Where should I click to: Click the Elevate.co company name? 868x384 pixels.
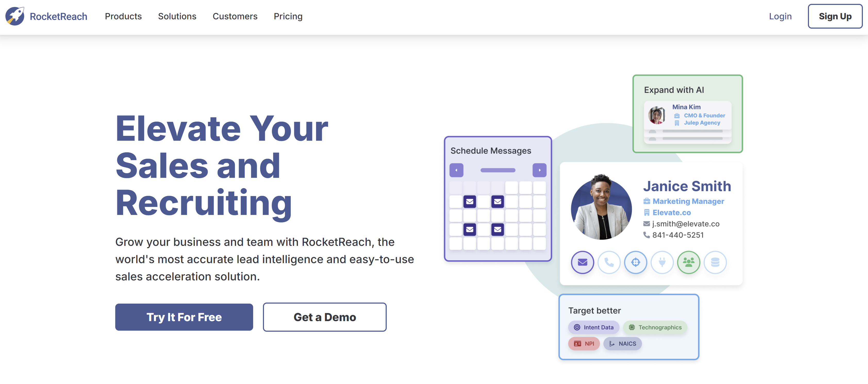pyautogui.click(x=672, y=213)
